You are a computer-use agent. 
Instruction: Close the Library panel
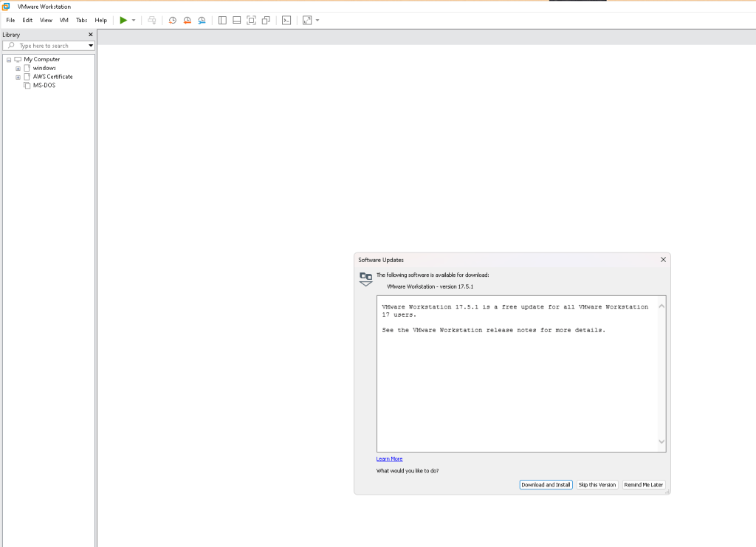[91, 35]
